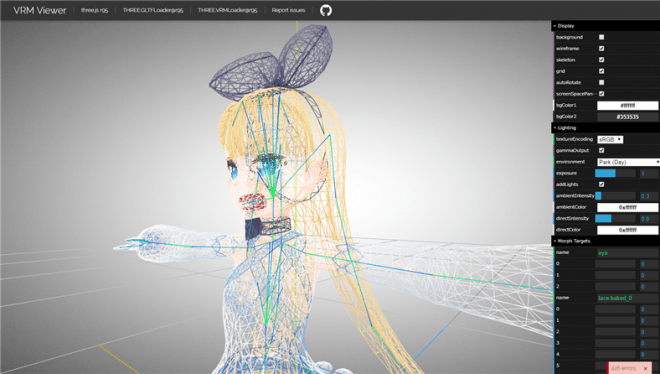Open the GitHub repository icon

(326, 10)
